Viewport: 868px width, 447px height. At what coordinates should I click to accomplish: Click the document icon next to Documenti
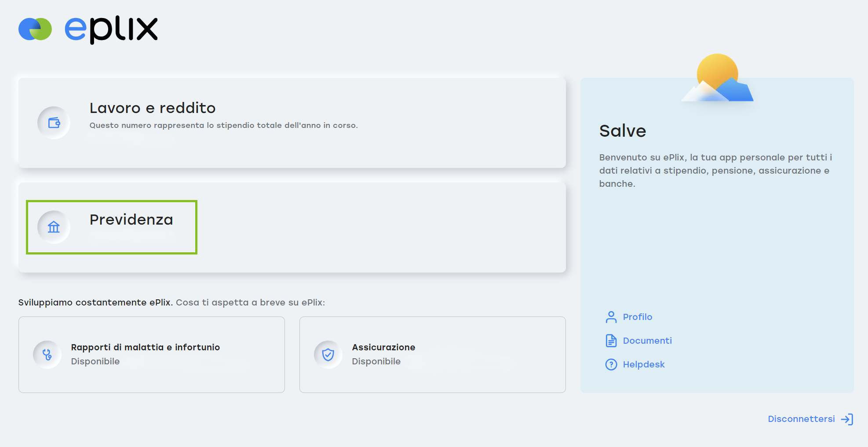tap(611, 341)
